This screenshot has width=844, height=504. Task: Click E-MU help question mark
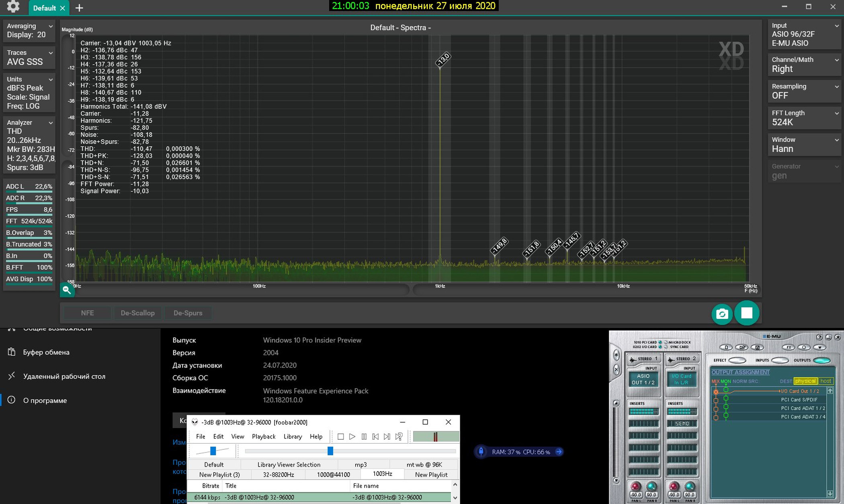pyautogui.click(x=819, y=337)
